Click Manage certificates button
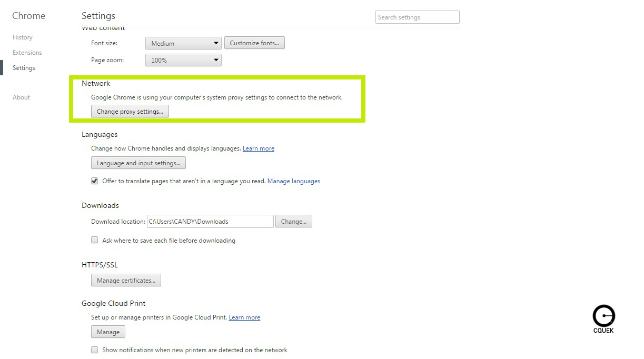 pyautogui.click(x=126, y=281)
